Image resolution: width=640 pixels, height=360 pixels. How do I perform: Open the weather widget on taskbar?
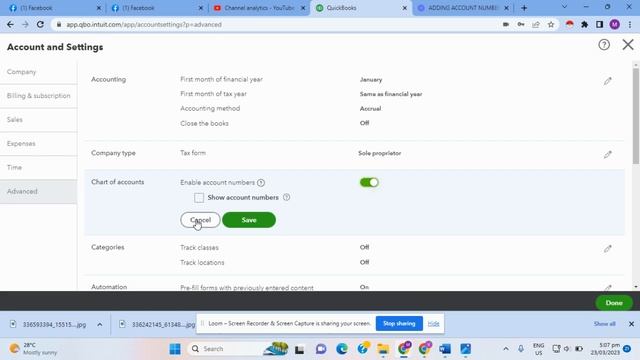click(x=33, y=349)
